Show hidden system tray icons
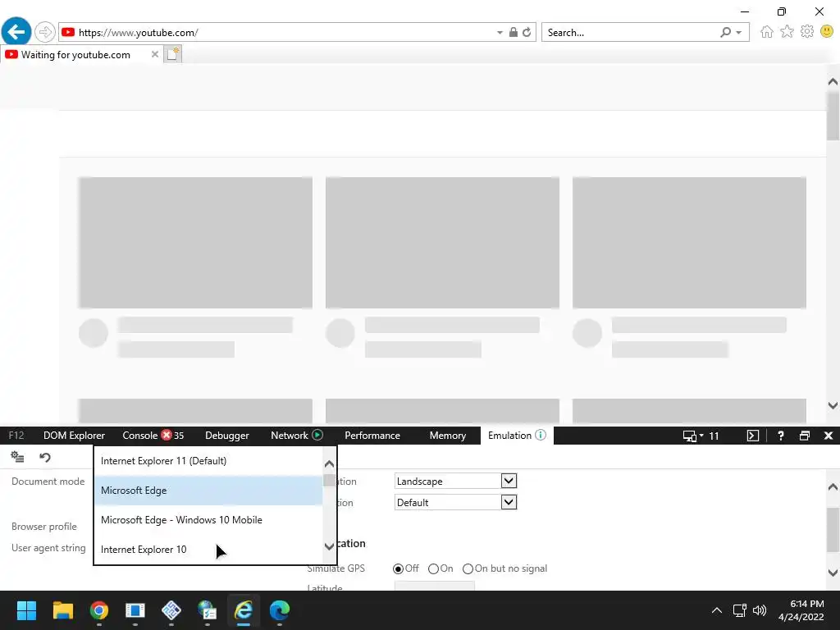Screen dimensions: 840x630 (716, 610)
